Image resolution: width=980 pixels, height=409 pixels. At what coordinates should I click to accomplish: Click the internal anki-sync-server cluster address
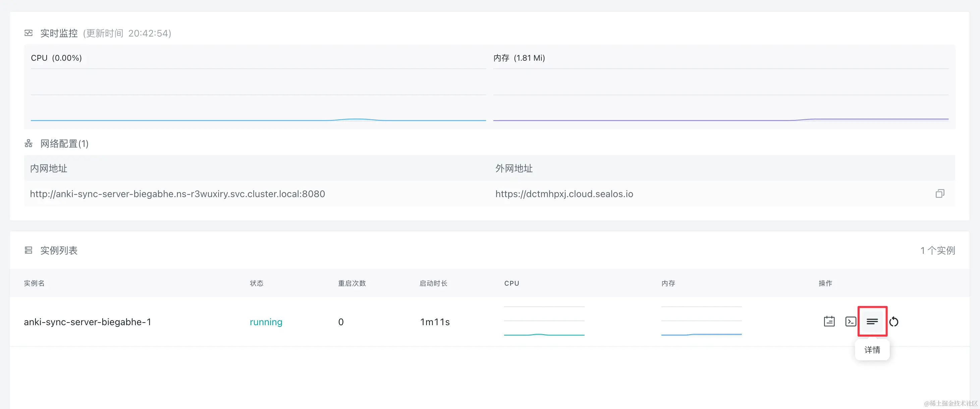177,194
